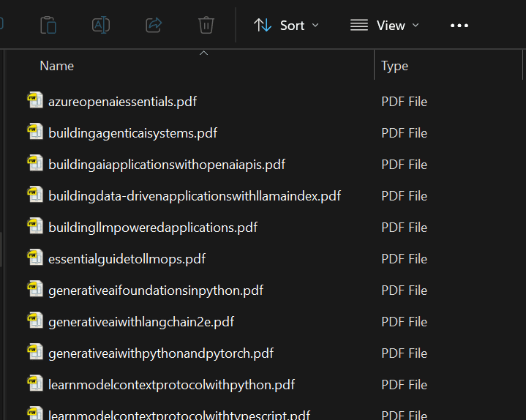Click PDF icon of buildingaiapplicationswithopenaiapis.pdf
Viewport: 526px width, 420px height.
point(35,163)
